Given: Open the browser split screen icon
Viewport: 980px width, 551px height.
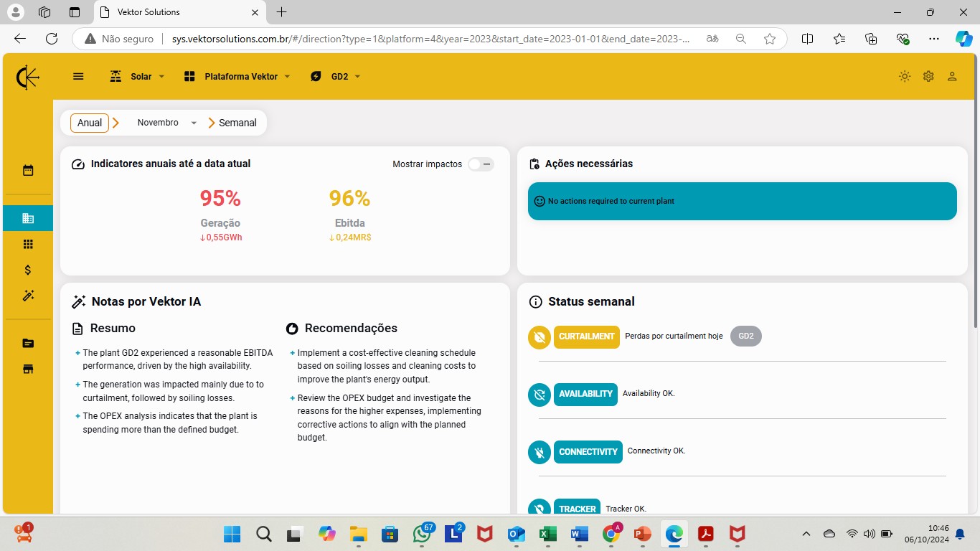Looking at the screenshot, I should [x=807, y=39].
